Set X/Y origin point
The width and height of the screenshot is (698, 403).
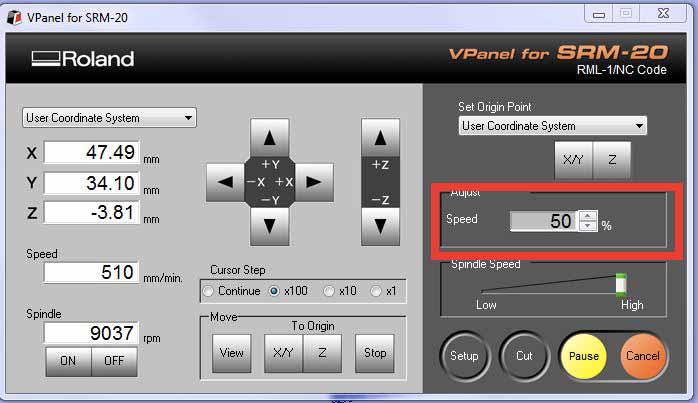[573, 160]
